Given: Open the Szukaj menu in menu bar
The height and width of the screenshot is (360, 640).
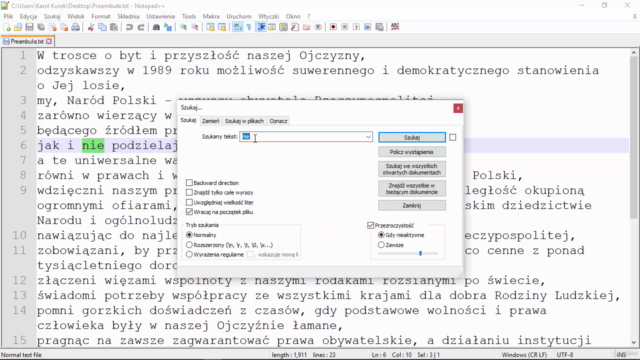Looking at the screenshot, I should pos(52,16).
